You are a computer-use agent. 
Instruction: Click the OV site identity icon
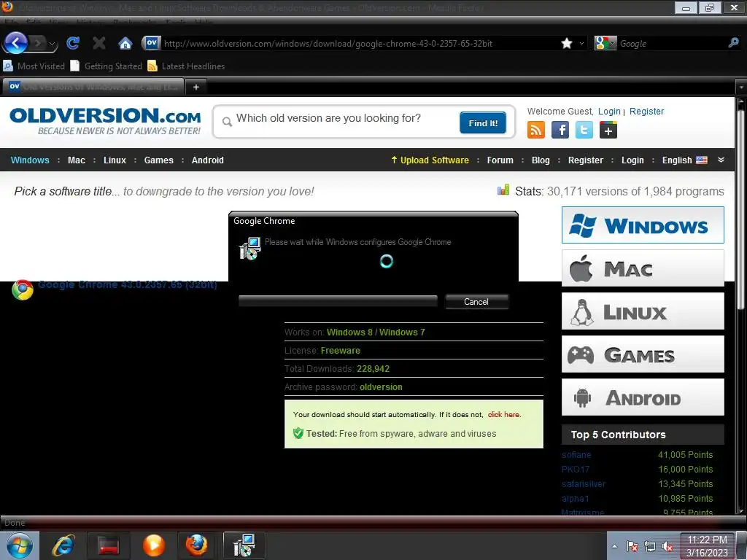(x=152, y=43)
